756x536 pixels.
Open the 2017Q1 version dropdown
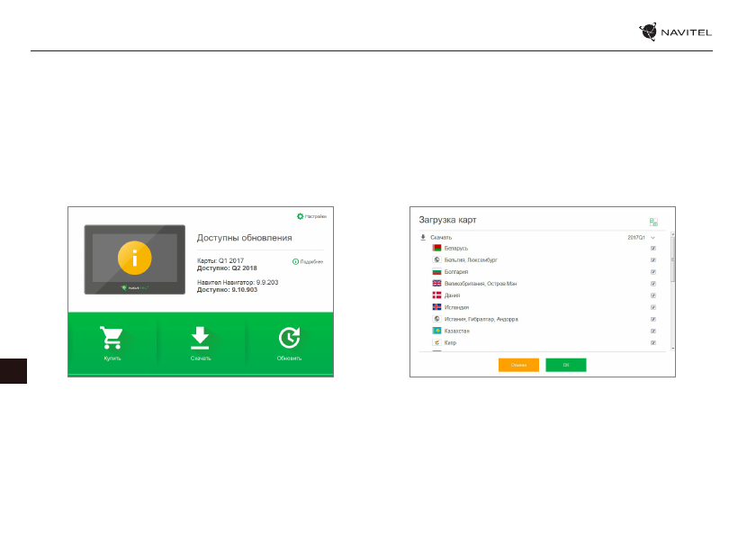(x=636, y=237)
